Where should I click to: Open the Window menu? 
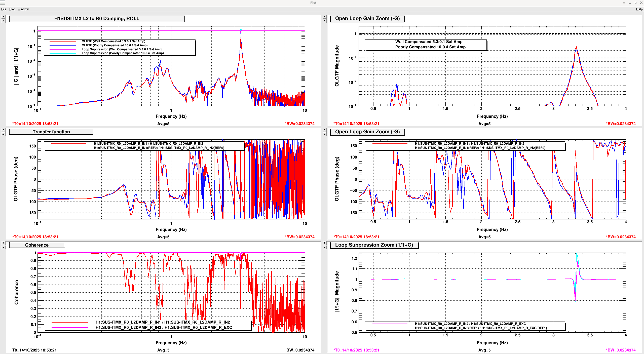23,9
